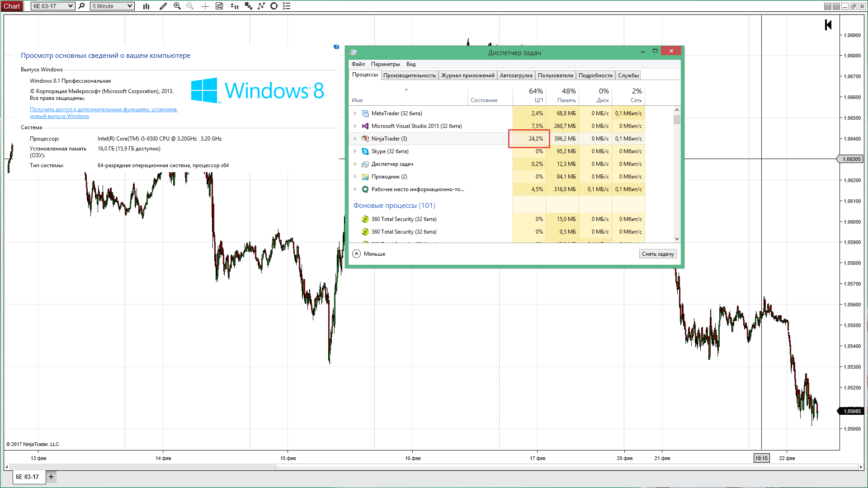This screenshot has width=868, height=488.
Task: Open the Параметры menu
Action: point(385,64)
